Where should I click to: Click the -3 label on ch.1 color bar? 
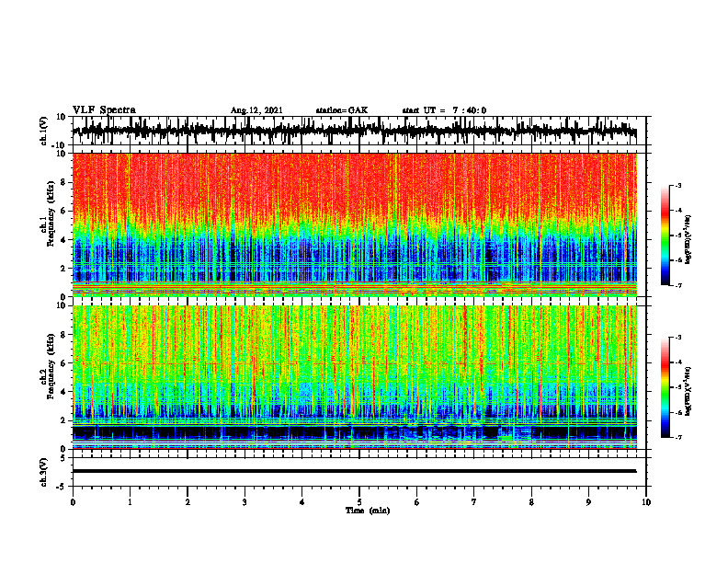tap(678, 185)
